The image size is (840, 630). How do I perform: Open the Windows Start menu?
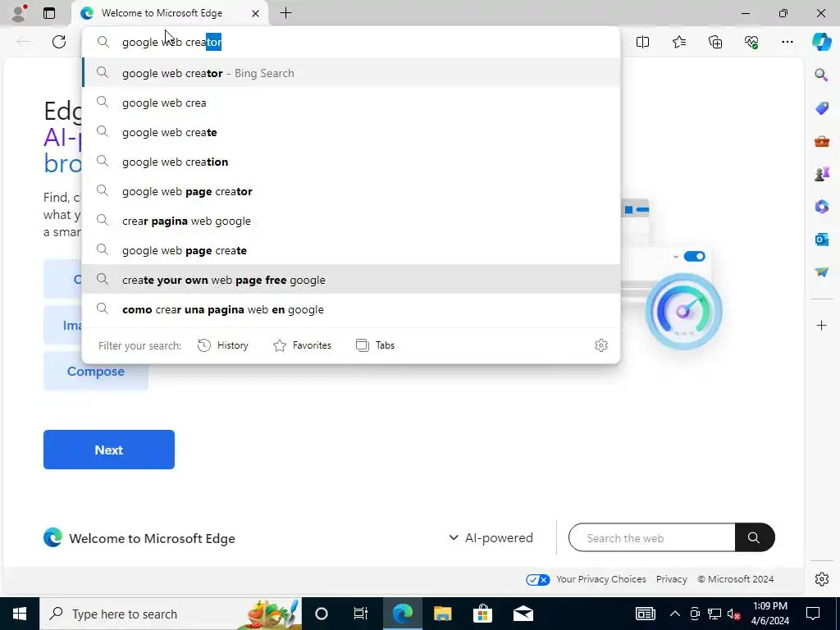pos(20,614)
